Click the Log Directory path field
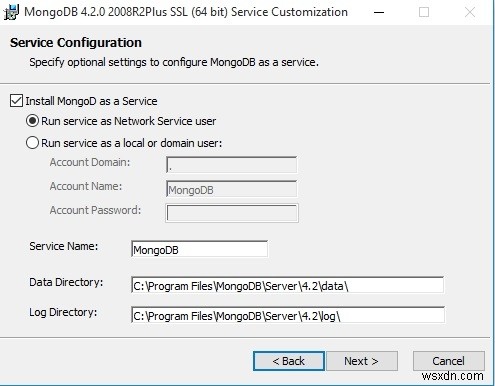 (x=288, y=315)
